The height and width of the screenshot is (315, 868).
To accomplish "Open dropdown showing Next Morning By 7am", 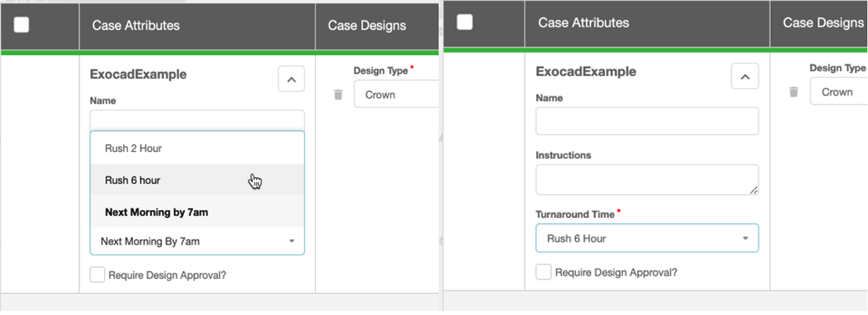I will (x=197, y=241).
